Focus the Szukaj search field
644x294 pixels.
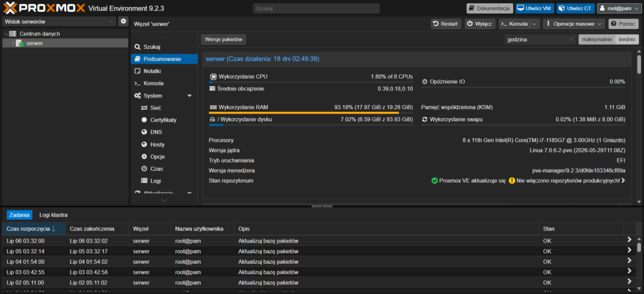[x=316, y=8]
